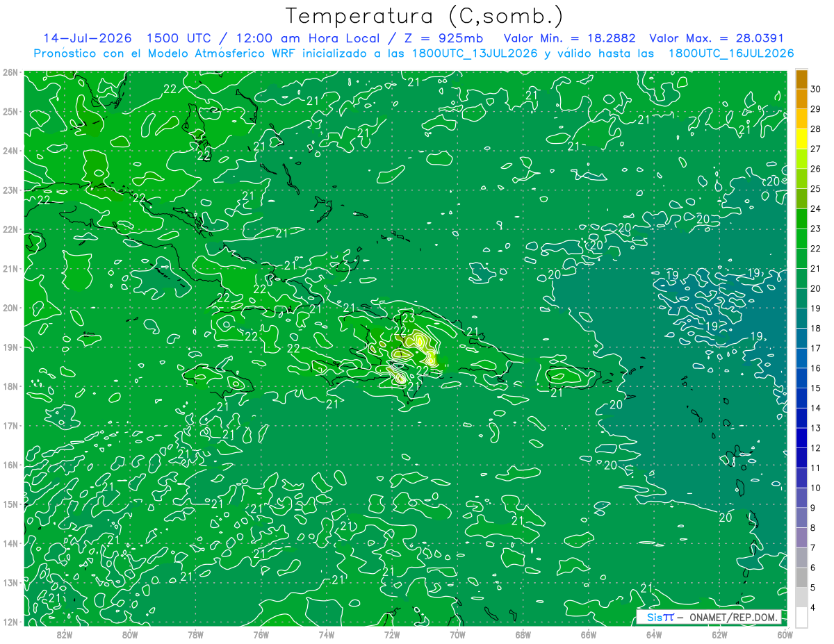Click the longitude axis label '82W'
Viewport: 834px width, 644px height.
(65, 634)
